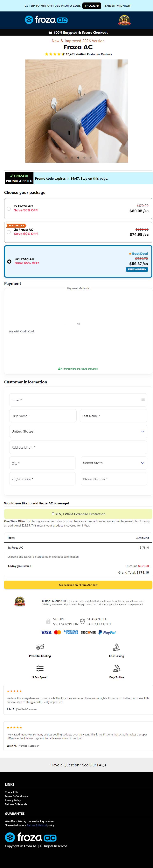Select the 3x Froza AC package radio
Image resolution: width=153 pixels, height=868 pixels.
(x=9, y=261)
